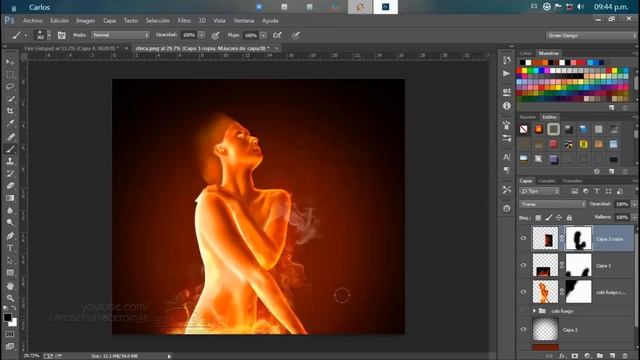Hide the Capa 2 layer
The image size is (640, 360).
(x=523, y=329)
